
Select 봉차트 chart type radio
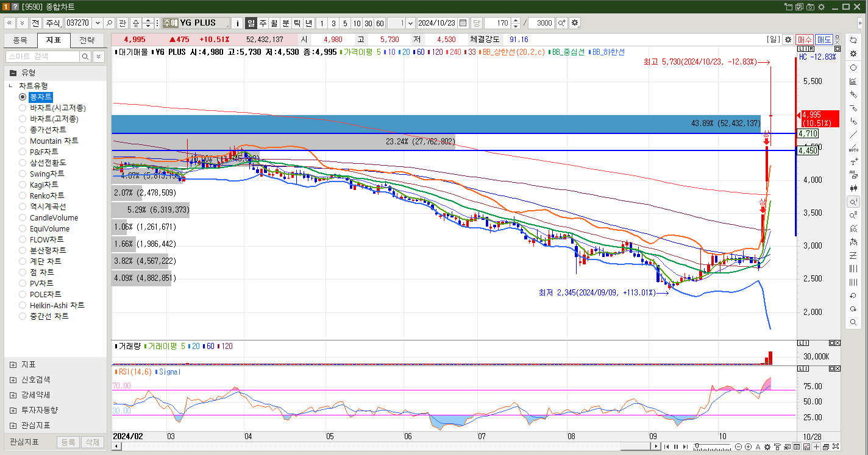click(x=23, y=97)
